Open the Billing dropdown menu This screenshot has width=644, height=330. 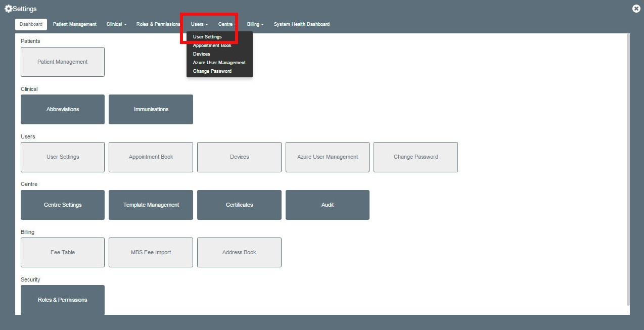tap(255, 24)
